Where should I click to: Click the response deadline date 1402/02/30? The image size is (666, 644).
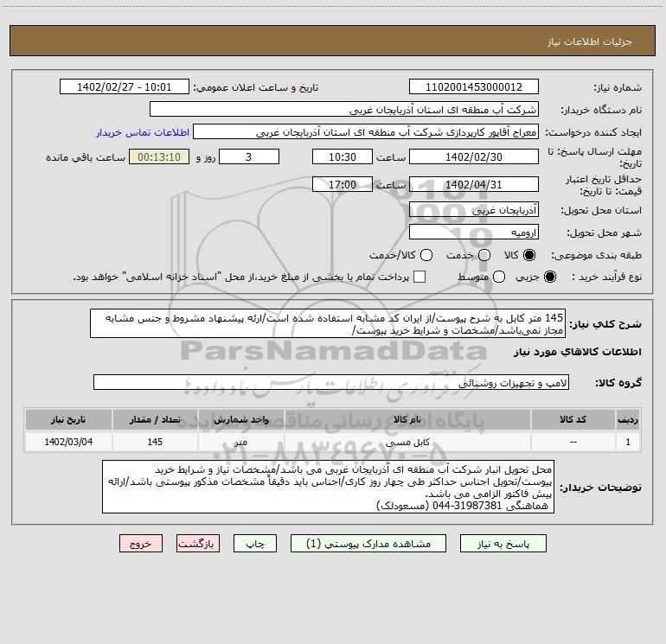[474, 156]
